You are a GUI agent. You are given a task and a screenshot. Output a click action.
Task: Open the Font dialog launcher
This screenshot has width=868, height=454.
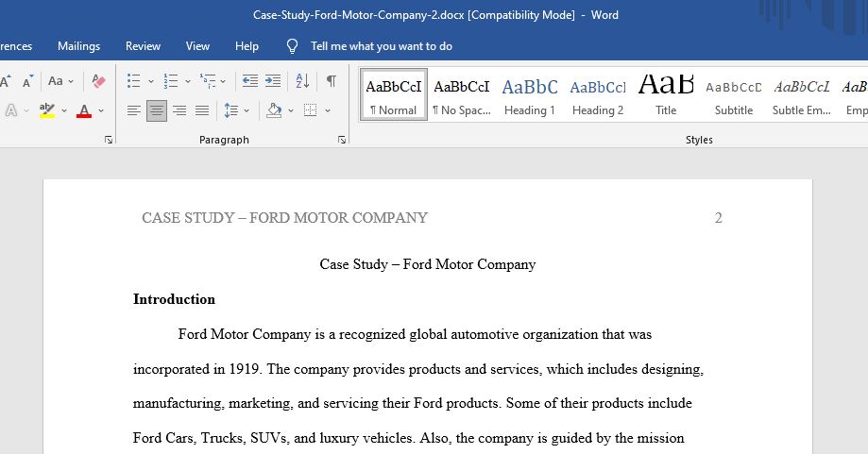click(109, 140)
